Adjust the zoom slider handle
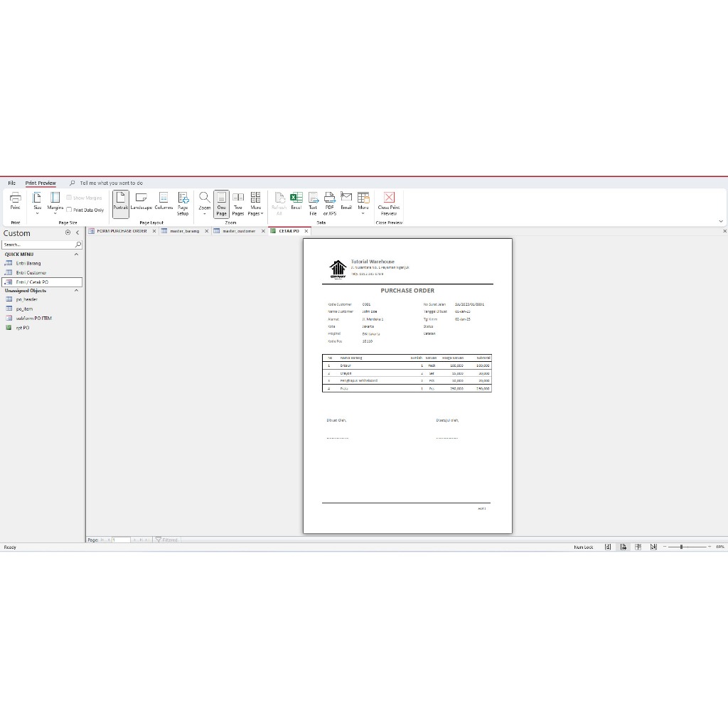Viewport: 728px width, 728px height. pyautogui.click(x=681, y=547)
